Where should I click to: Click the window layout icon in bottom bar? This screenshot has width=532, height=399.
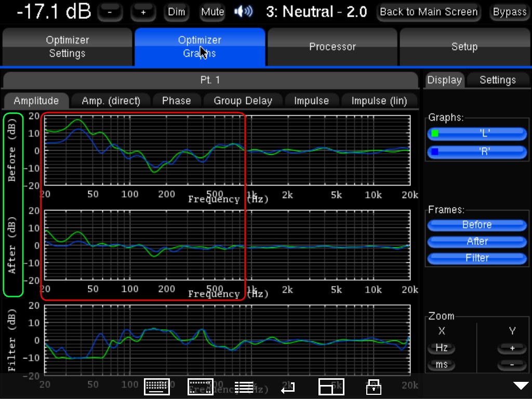click(x=331, y=387)
